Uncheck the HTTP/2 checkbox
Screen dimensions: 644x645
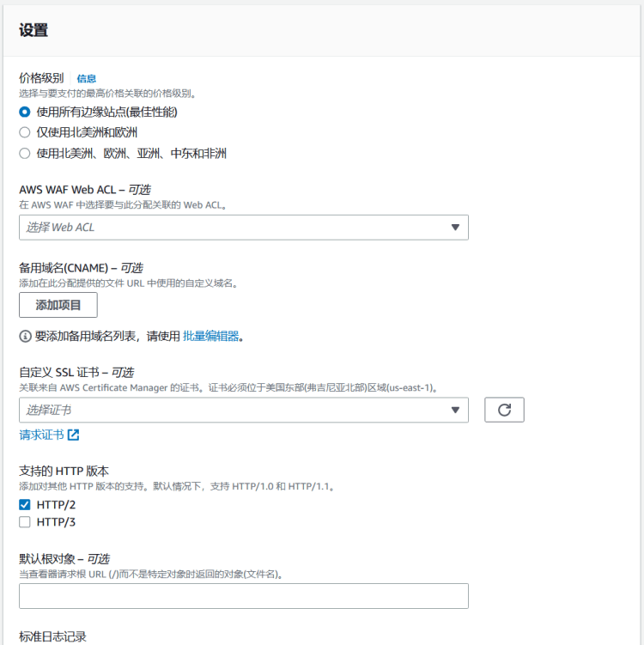(25, 504)
